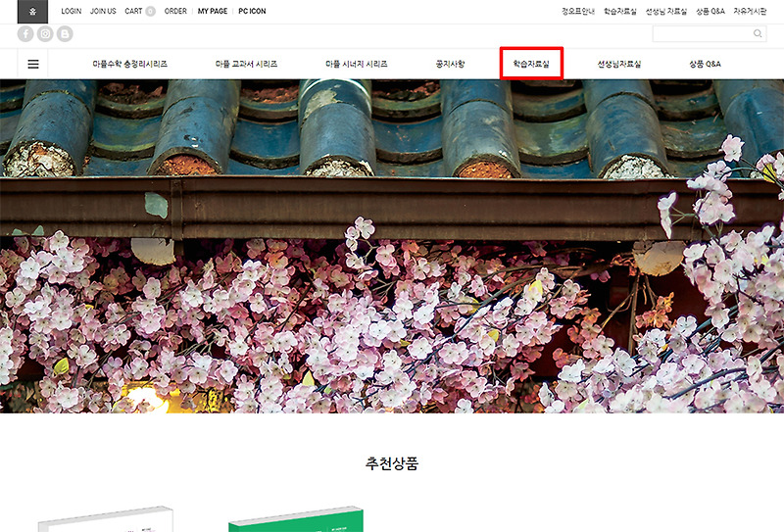Open the Instagram social icon
Viewport: 784px width, 532px height.
click(x=45, y=33)
